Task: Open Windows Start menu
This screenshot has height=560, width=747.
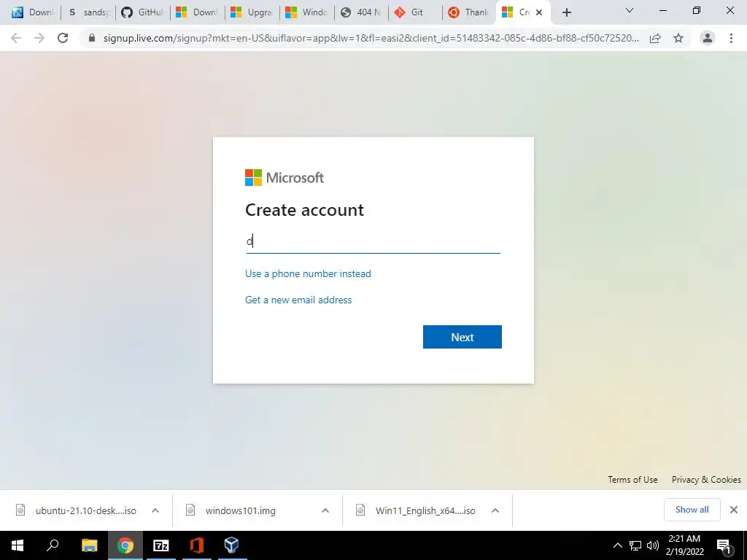Action: point(18,545)
